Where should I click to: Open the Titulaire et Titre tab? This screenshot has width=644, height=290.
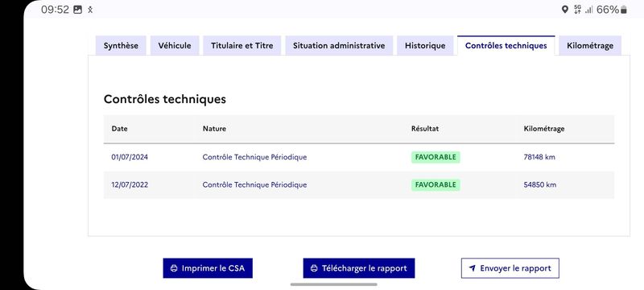[242, 46]
